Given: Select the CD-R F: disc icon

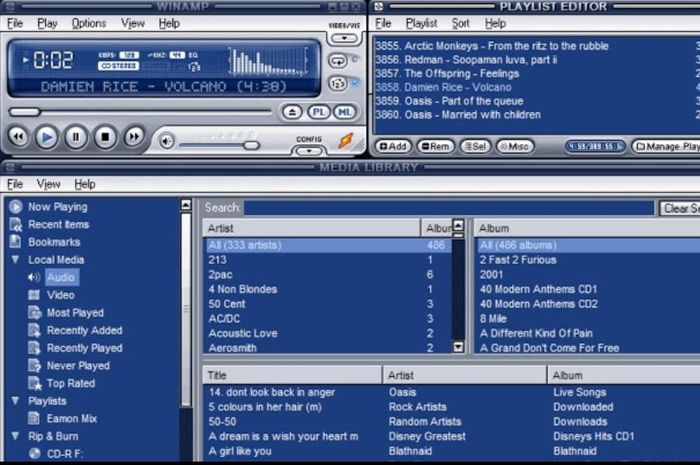Looking at the screenshot, I should tap(34, 454).
